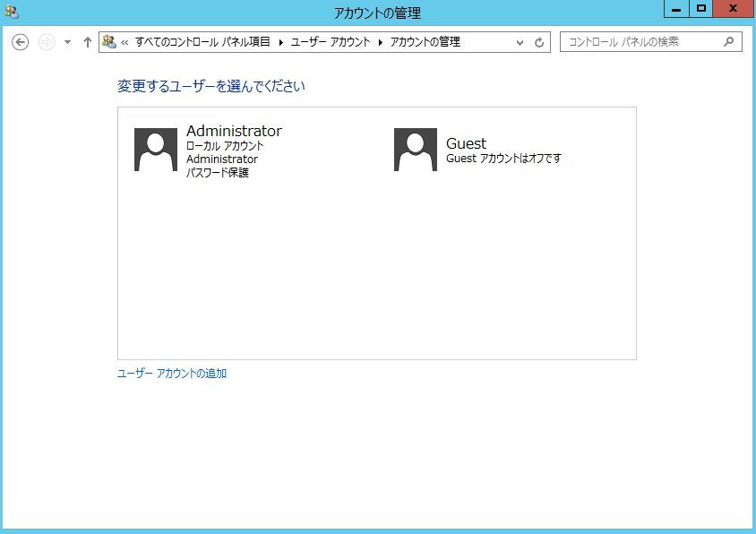Click the アカウントの管理 breadcrumb item

[x=427, y=41]
